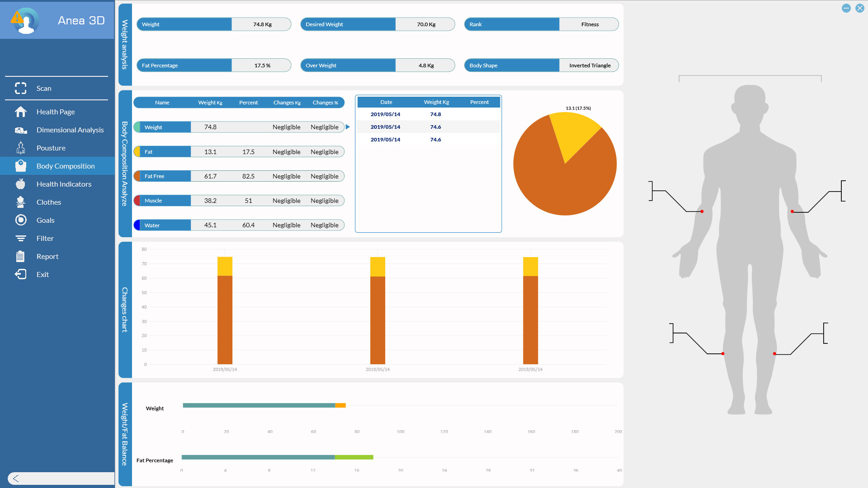Open the Body Composition menu item
The height and width of the screenshot is (488, 868).
pyautogui.click(x=66, y=166)
